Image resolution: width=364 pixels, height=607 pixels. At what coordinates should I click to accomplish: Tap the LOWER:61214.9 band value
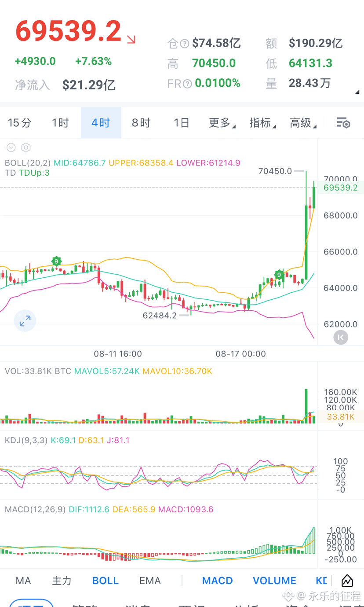(208, 163)
